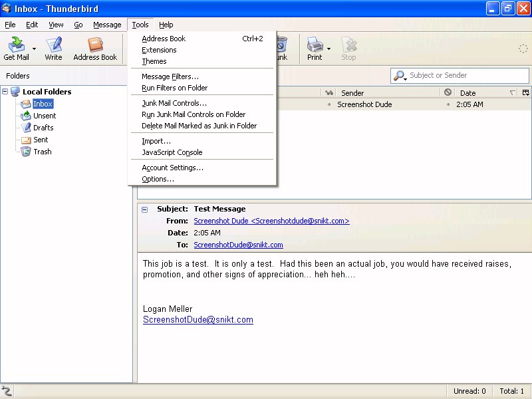
Task: Choose Options in the Tools menu
Action: pos(202,179)
